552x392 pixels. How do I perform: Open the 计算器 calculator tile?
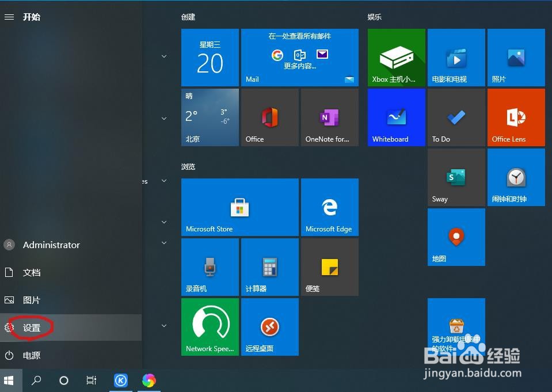pyautogui.click(x=269, y=267)
